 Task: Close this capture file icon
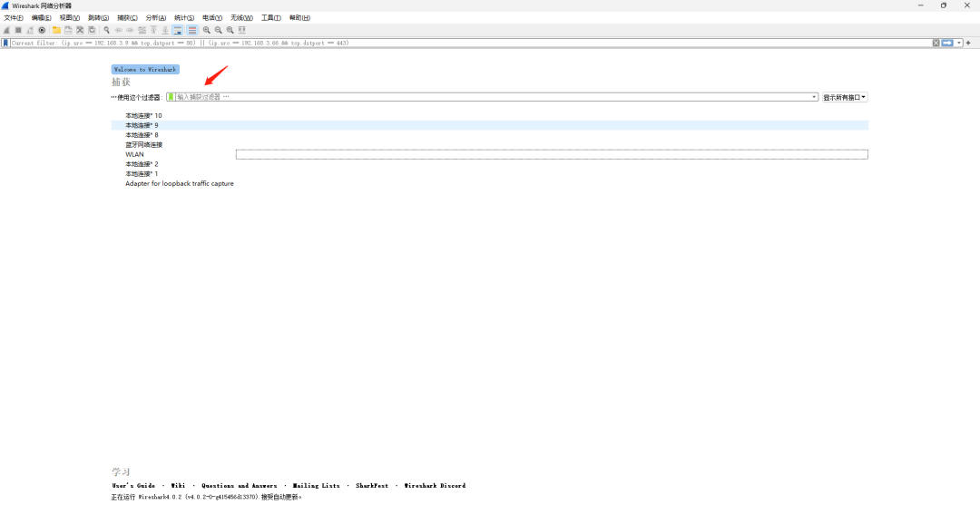coord(80,30)
